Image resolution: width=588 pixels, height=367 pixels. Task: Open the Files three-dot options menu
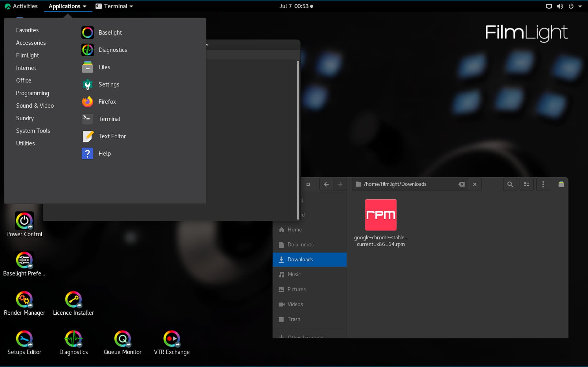(x=543, y=184)
